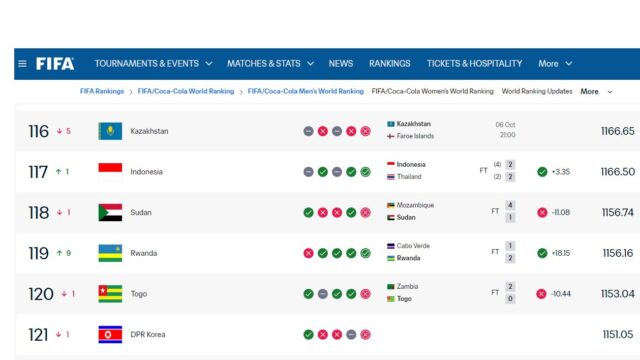This screenshot has height=360, width=640.
Task: Click the Kazakhstan team name
Action: click(x=149, y=131)
